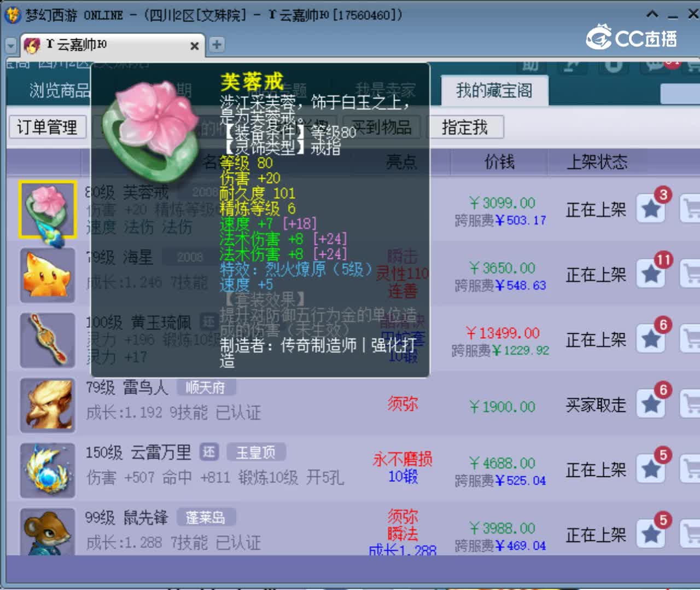Open a new tab with the plus button
700x590 pixels.
217,45
